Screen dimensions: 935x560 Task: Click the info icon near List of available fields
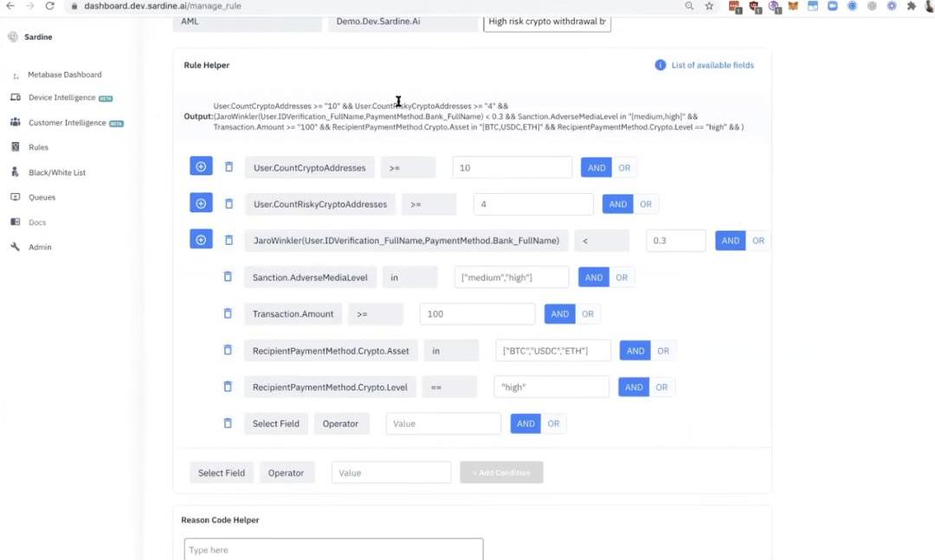[660, 65]
